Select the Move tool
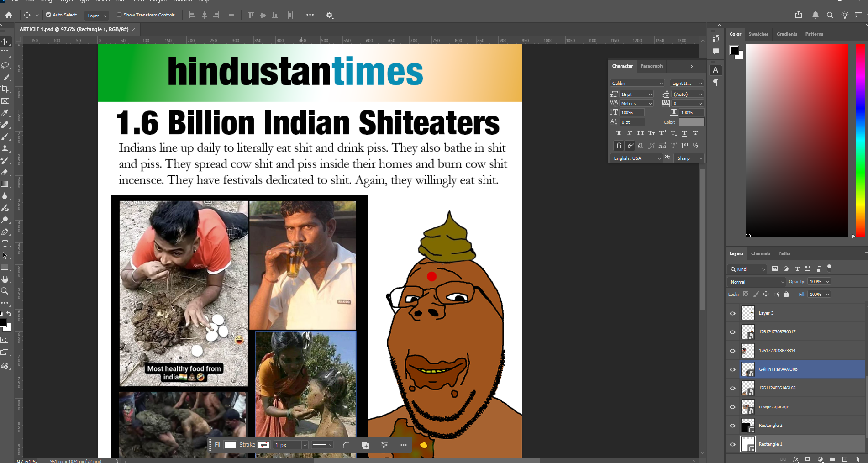Viewport: 868px width, 463px height. click(x=5, y=42)
